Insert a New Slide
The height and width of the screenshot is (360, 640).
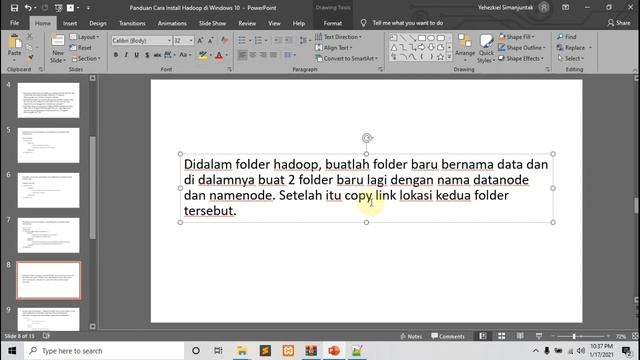pos(58,49)
